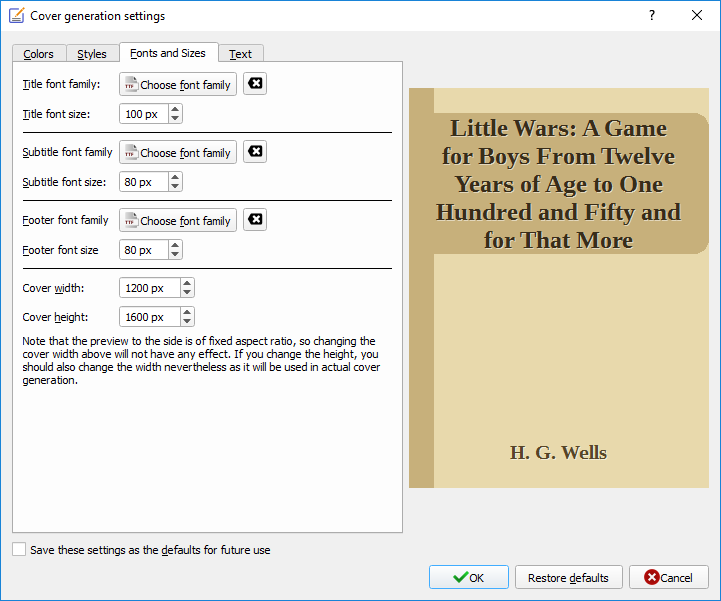Clear the footer font family selection
The width and height of the screenshot is (721, 601).
[255, 220]
